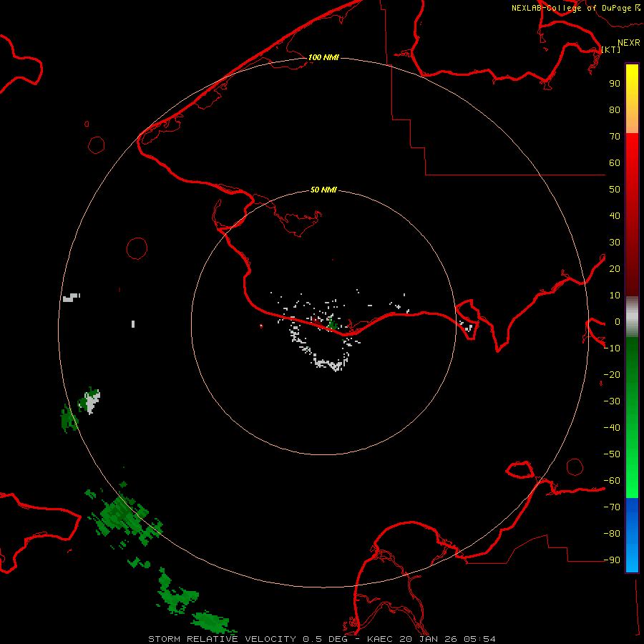644x644 pixels.
Task: Click the 80 value on velocity scale
Action: pyautogui.click(x=615, y=109)
